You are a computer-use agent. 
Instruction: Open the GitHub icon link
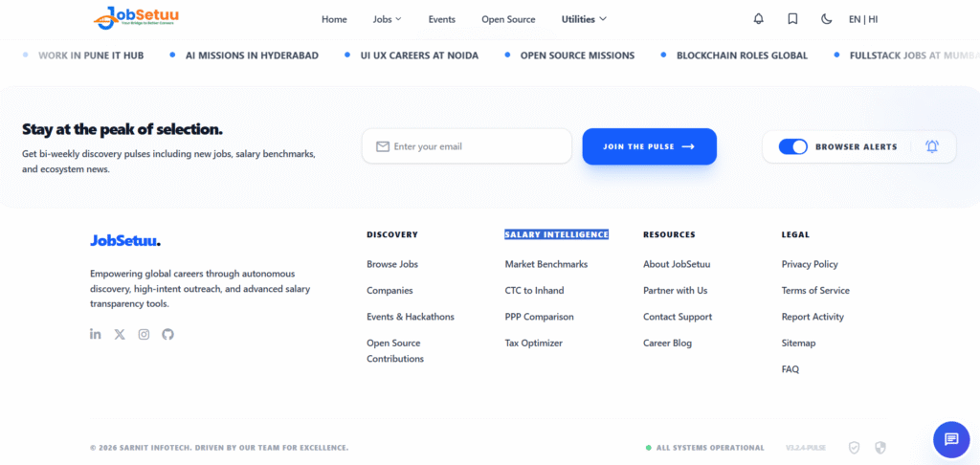pyautogui.click(x=167, y=334)
